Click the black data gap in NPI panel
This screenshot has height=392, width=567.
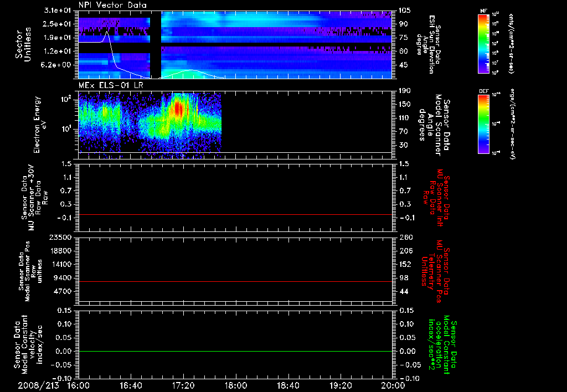(x=156, y=44)
